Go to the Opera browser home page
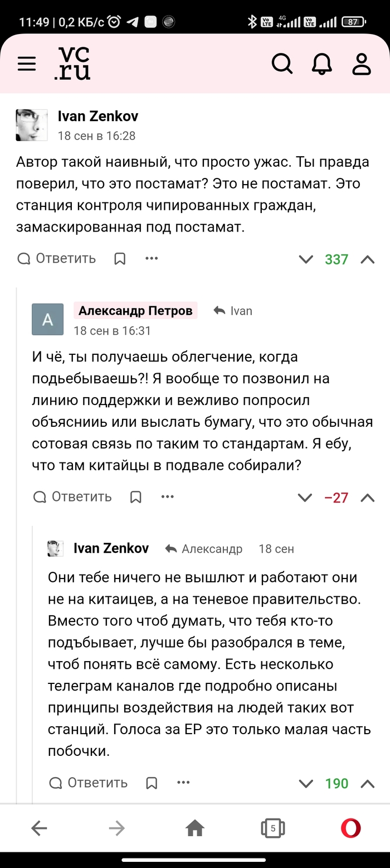The width and height of the screenshot is (390, 868). click(x=195, y=829)
